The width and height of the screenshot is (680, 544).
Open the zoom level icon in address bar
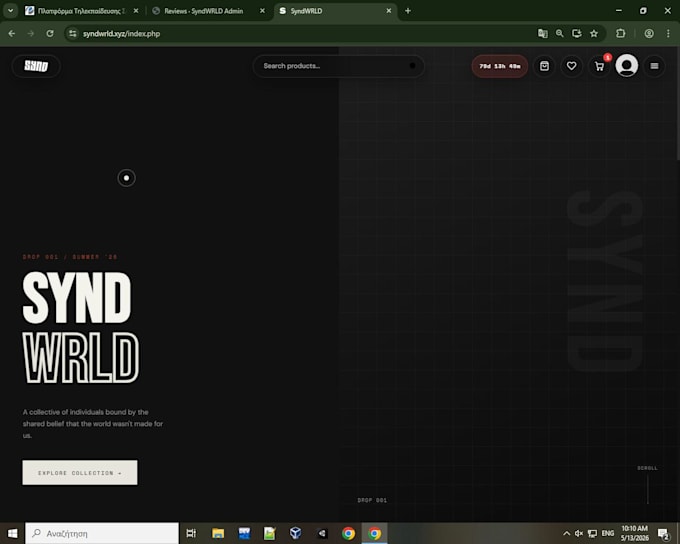coord(559,33)
